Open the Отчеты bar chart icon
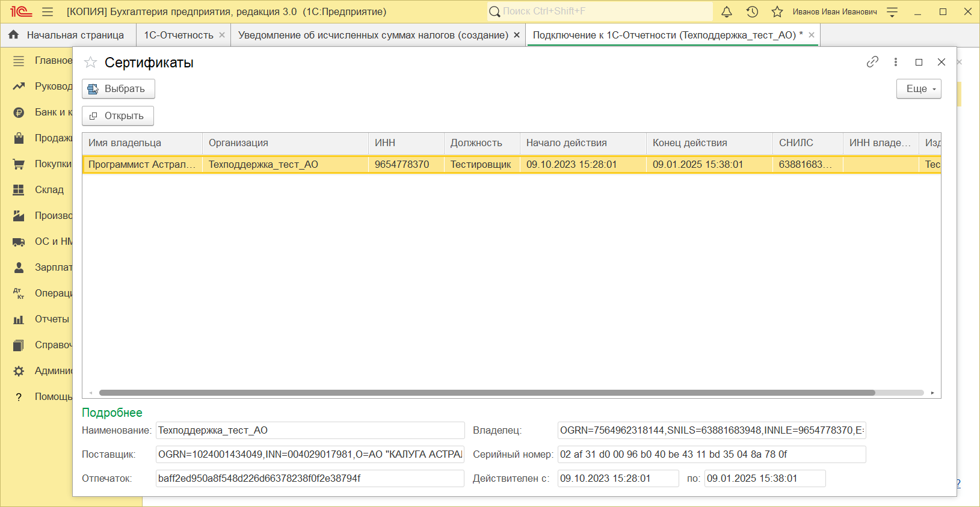This screenshot has height=507, width=980. tap(19, 319)
